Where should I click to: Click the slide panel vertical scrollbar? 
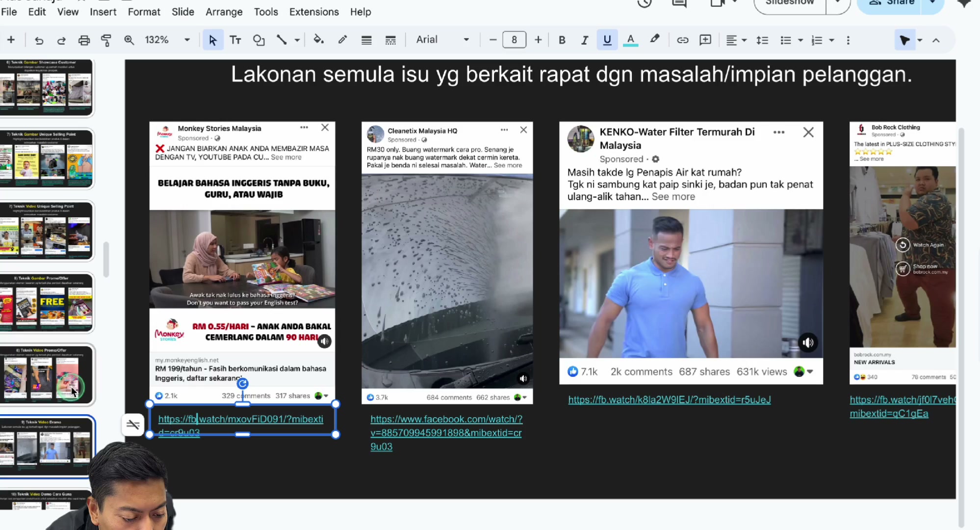pyautogui.click(x=106, y=259)
